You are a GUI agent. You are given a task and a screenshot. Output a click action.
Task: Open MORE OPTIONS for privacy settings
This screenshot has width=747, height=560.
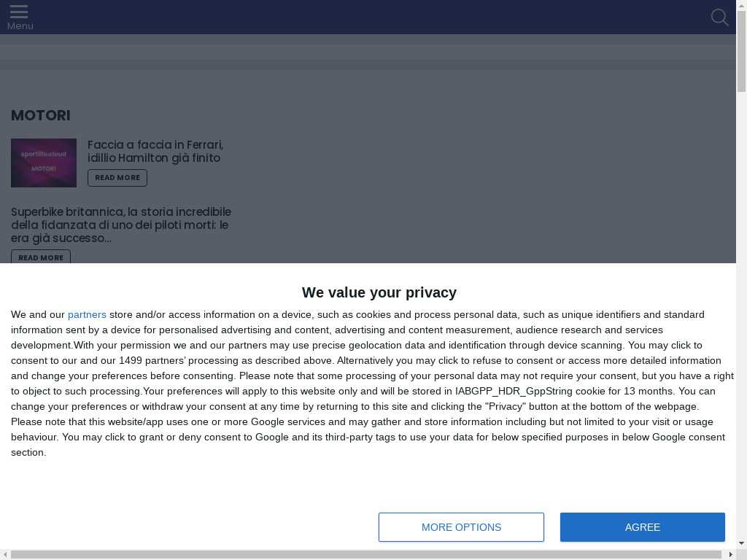pos(461,527)
